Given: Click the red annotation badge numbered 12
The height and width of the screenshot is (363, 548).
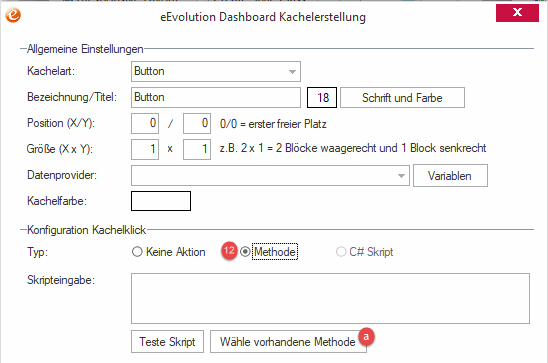Looking at the screenshot, I should click(229, 251).
